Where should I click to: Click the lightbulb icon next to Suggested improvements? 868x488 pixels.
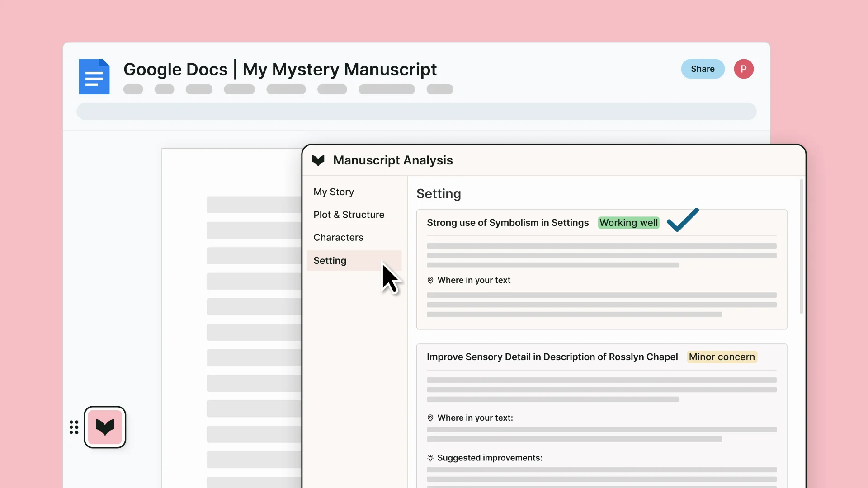[430, 458]
